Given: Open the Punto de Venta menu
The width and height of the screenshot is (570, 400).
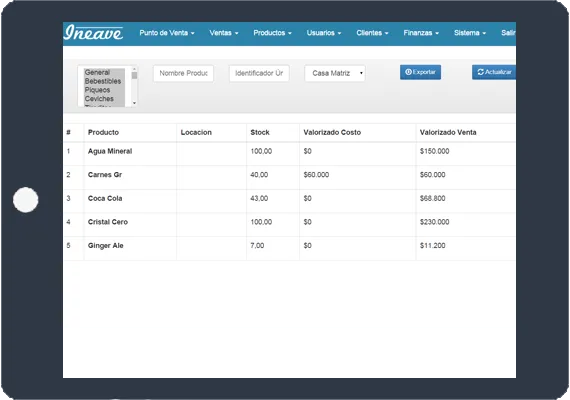Looking at the screenshot, I should (167, 33).
